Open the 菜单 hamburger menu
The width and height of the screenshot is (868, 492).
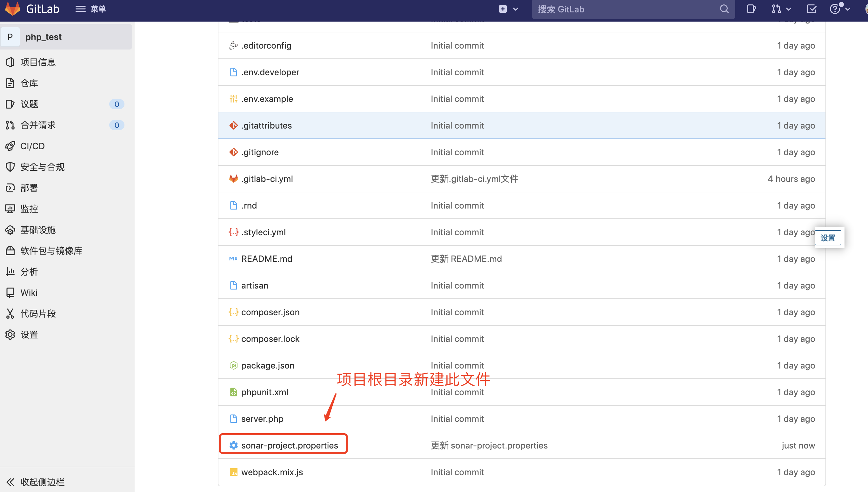[90, 9]
